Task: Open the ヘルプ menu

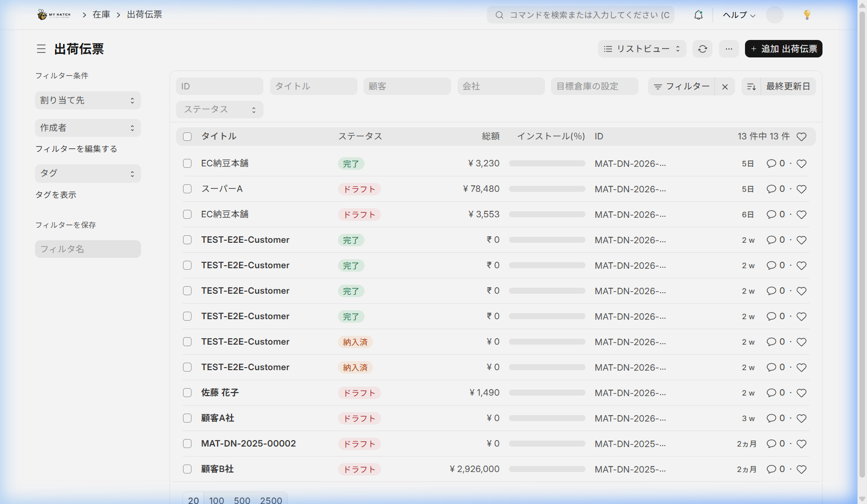Action: [738, 15]
